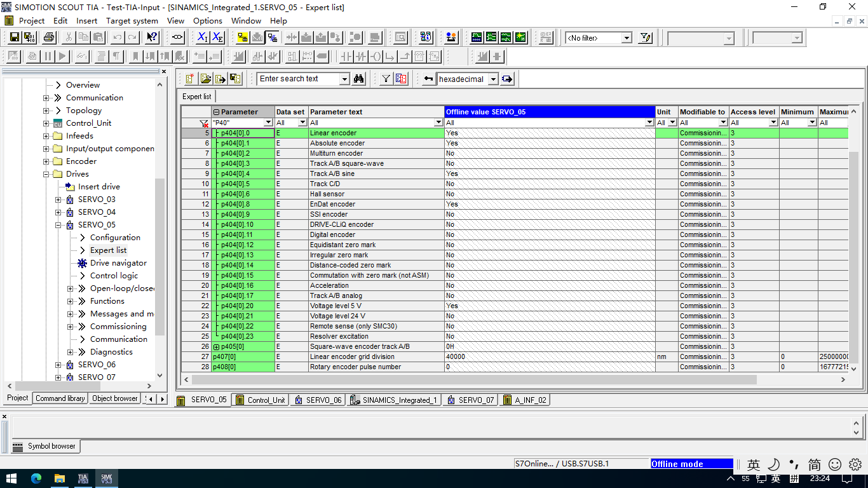This screenshot has height=488, width=868.
Task: Click the Enter search text field
Action: 299,79
